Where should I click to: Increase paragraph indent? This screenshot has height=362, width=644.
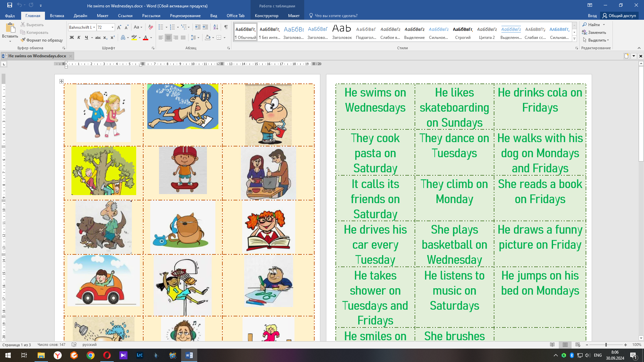coord(205,27)
